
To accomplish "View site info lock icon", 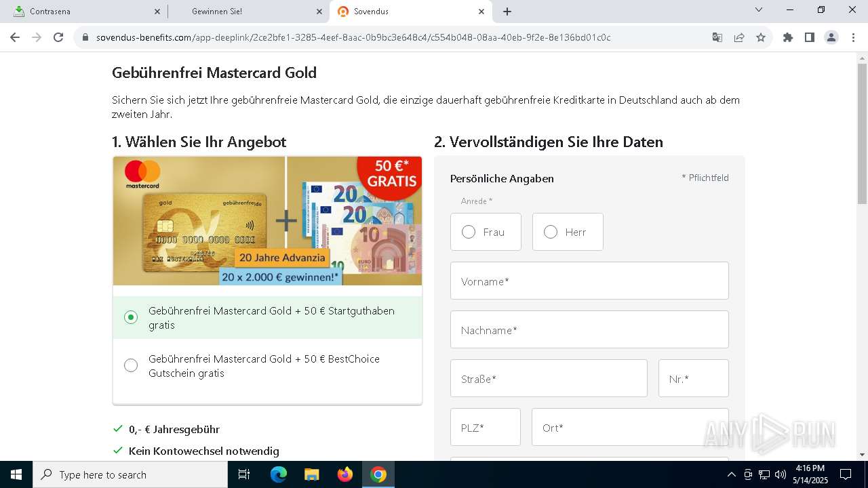I will point(85,37).
